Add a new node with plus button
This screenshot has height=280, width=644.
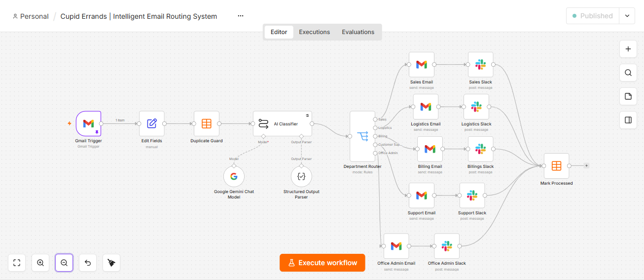click(x=628, y=49)
